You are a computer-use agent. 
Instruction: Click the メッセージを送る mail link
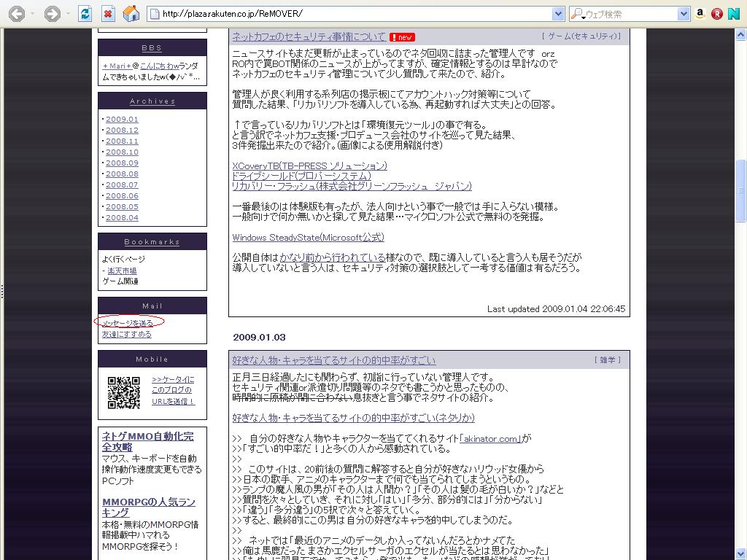tap(128, 322)
